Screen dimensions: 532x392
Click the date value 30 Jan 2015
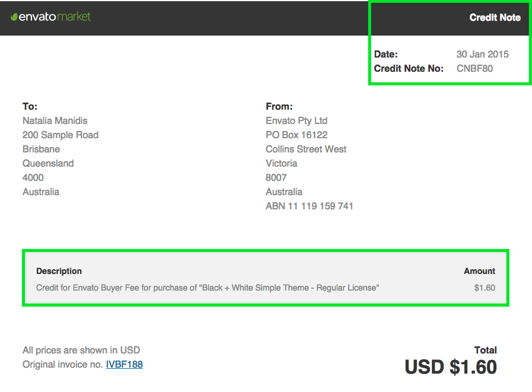pyautogui.click(x=482, y=55)
